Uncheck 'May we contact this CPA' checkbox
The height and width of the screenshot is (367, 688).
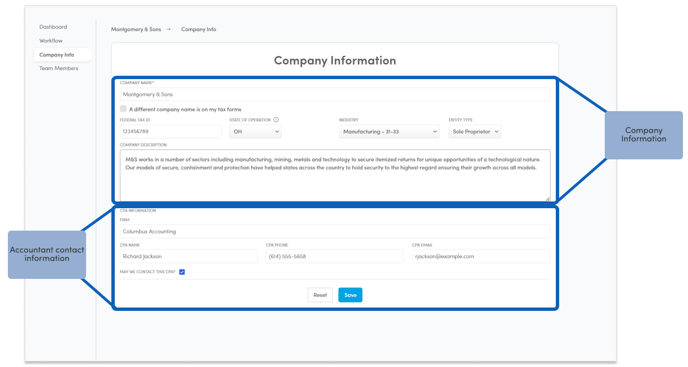coord(182,272)
